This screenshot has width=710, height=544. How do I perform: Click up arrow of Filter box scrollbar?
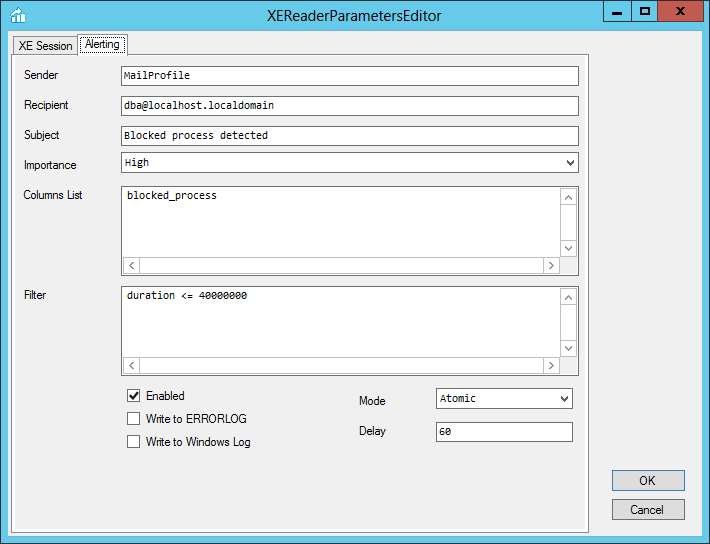point(568,298)
